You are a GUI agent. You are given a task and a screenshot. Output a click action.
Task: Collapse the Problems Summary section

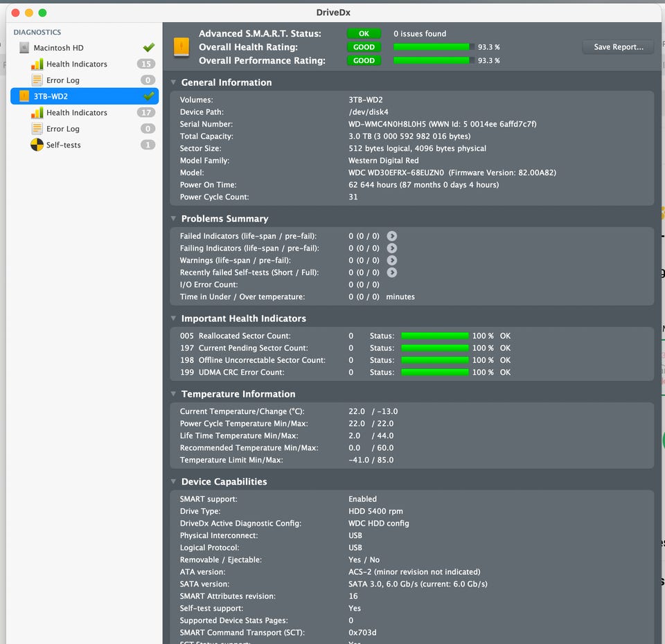pos(173,218)
